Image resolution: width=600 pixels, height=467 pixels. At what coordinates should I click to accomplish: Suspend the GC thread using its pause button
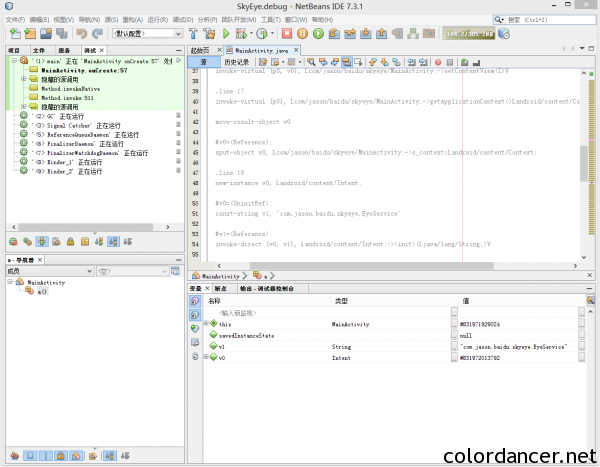click(x=178, y=116)
